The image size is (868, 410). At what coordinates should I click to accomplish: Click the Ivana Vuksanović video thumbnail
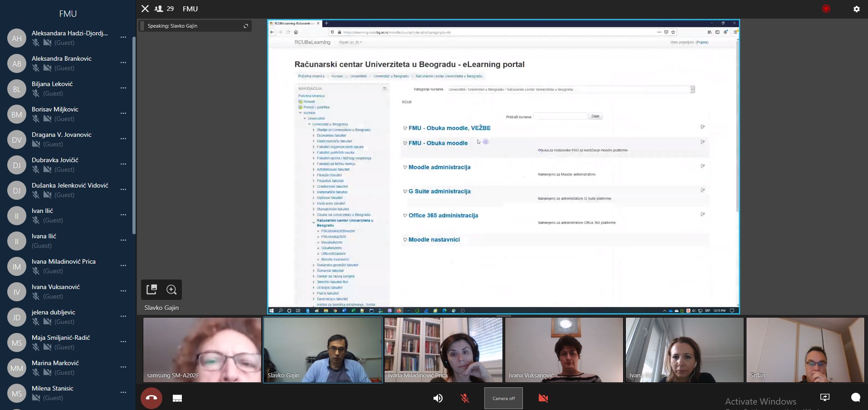coord(564,350)
